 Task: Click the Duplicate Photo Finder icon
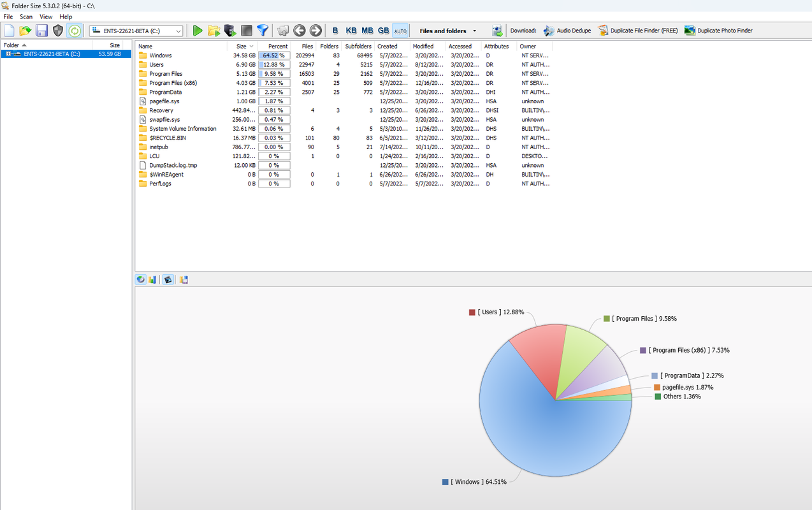click(x=690, y=31)
